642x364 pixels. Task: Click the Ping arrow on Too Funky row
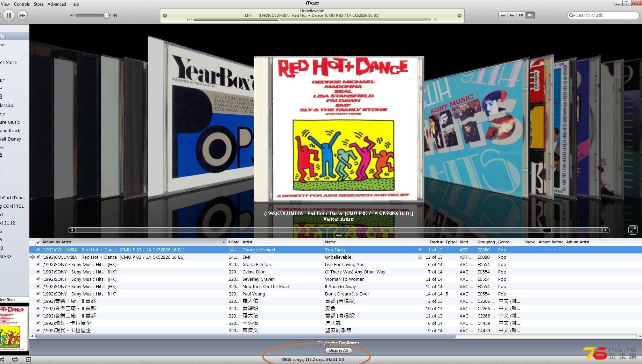click(420, 250)
